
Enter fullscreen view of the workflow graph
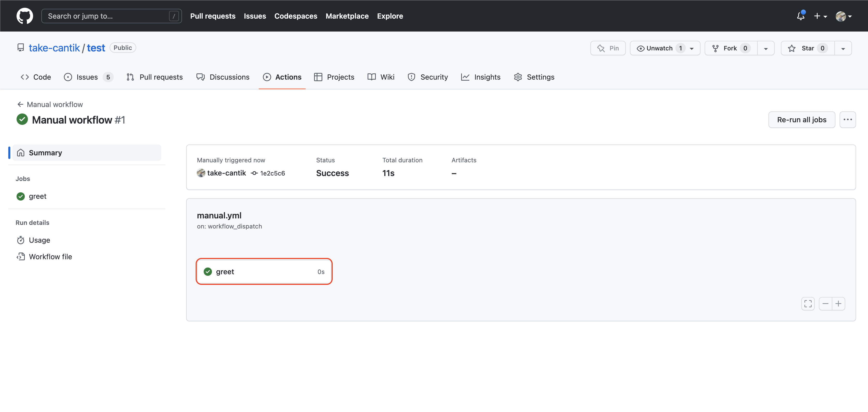[x=808, y=303]
